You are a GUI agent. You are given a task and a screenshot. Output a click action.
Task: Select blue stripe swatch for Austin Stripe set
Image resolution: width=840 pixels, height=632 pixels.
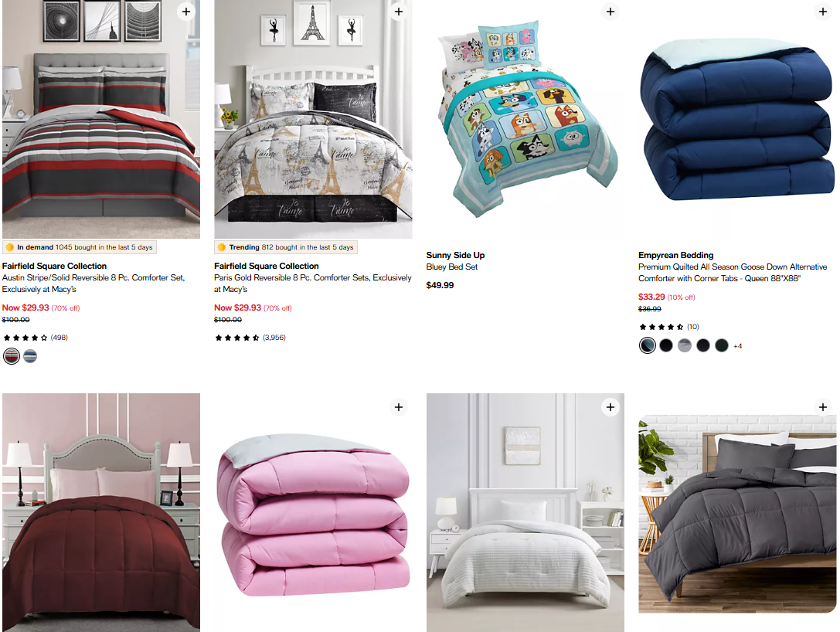(x=30, y=356)
